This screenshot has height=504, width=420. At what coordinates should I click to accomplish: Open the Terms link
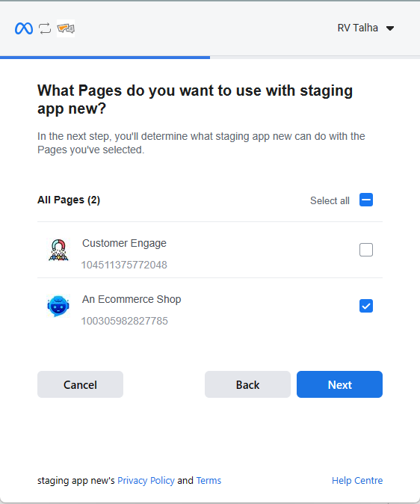point(209,481)
